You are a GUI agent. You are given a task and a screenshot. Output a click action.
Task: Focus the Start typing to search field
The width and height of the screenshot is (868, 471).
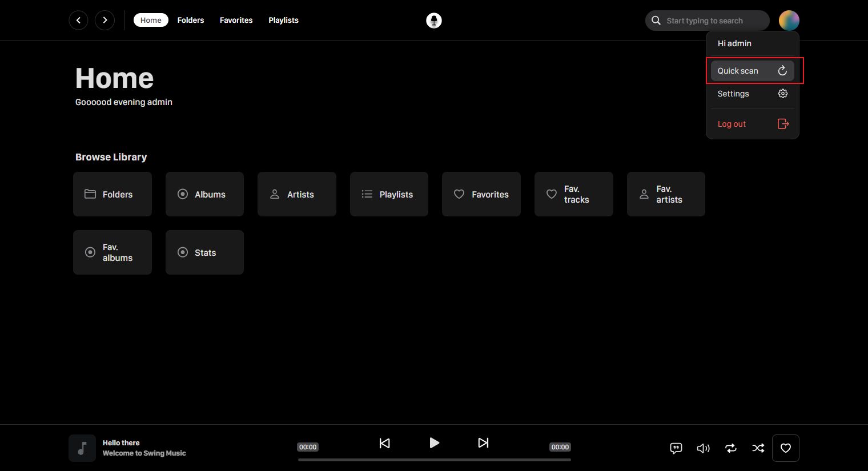tap(708, 21)
